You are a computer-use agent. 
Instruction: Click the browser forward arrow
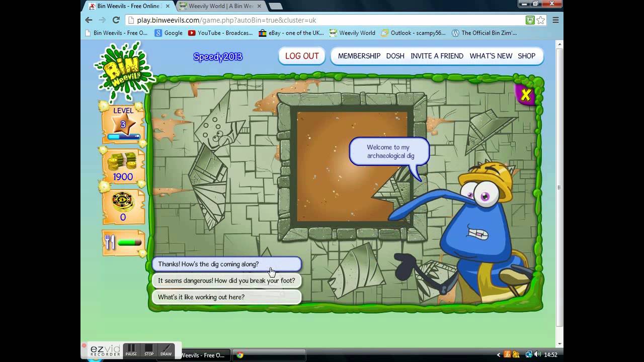tap(102, 20)
